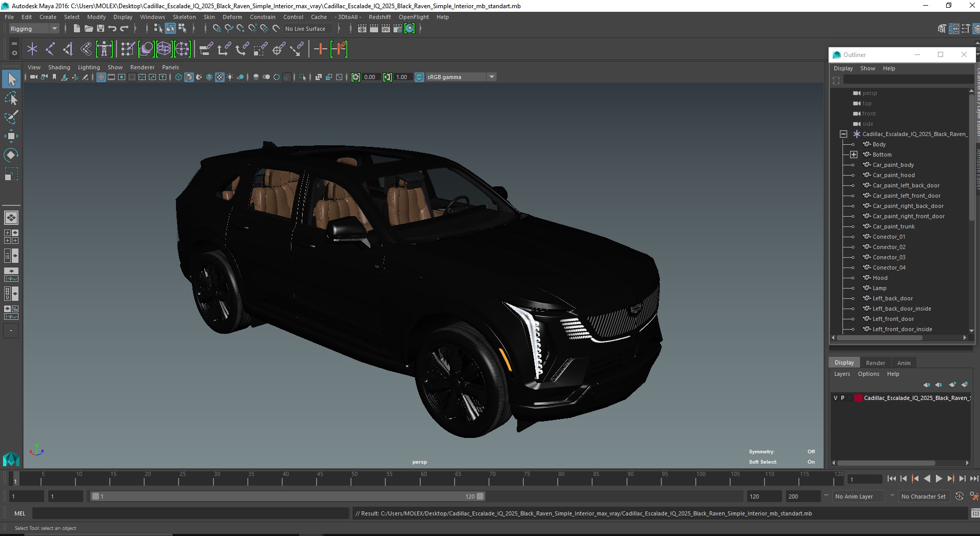980x536 pixels.
Task: Jump to the start of playback range
Action: 891,478
